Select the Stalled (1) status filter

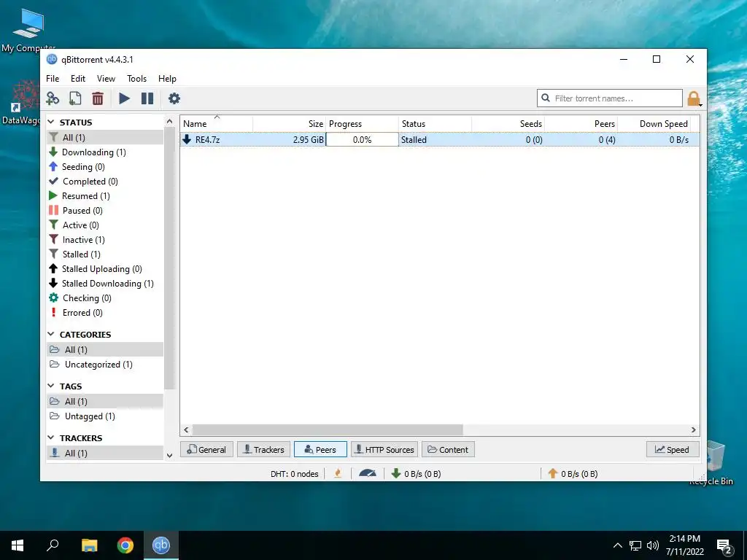(81, 254)
